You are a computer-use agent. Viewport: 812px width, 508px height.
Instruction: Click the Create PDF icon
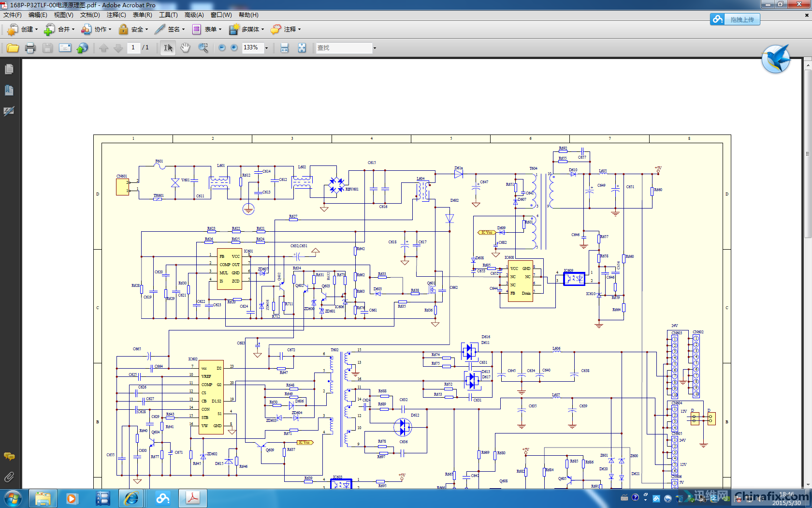tap(13, 30)
